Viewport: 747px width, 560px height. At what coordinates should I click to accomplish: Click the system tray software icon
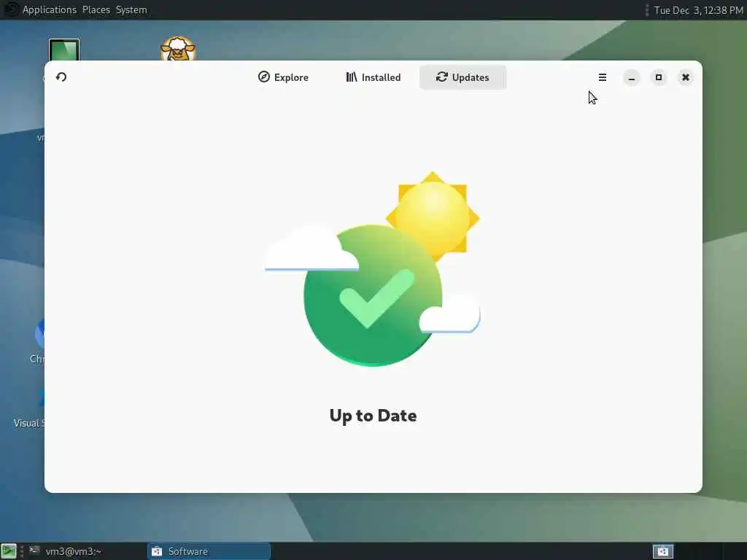tap(662, 551)
